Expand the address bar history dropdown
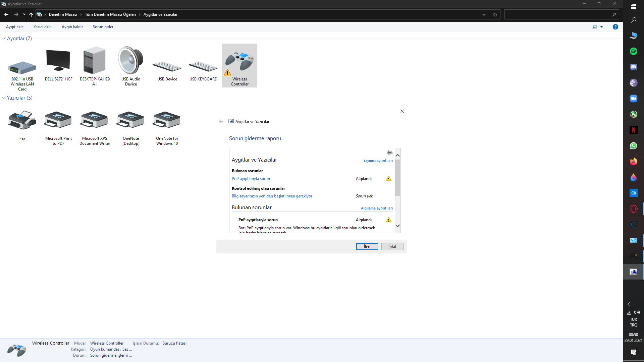The image size is (644, 362). point(484,14)
